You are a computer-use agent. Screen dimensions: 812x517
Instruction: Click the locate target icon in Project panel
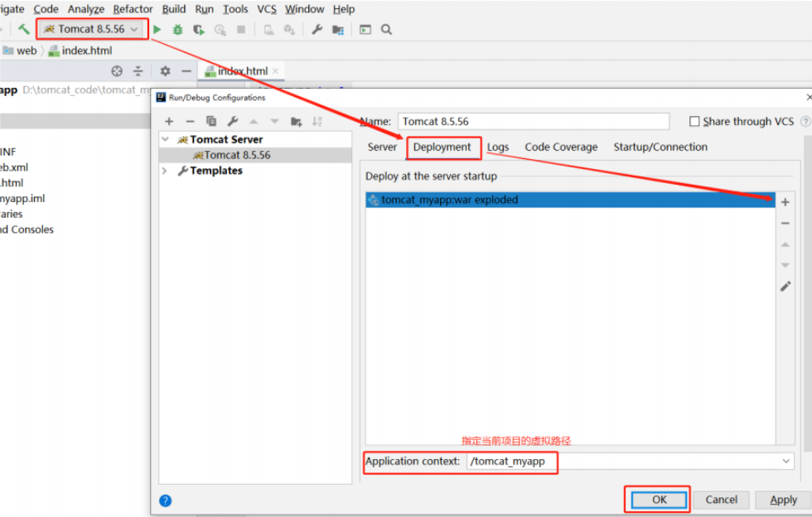[x=117, y=71]
